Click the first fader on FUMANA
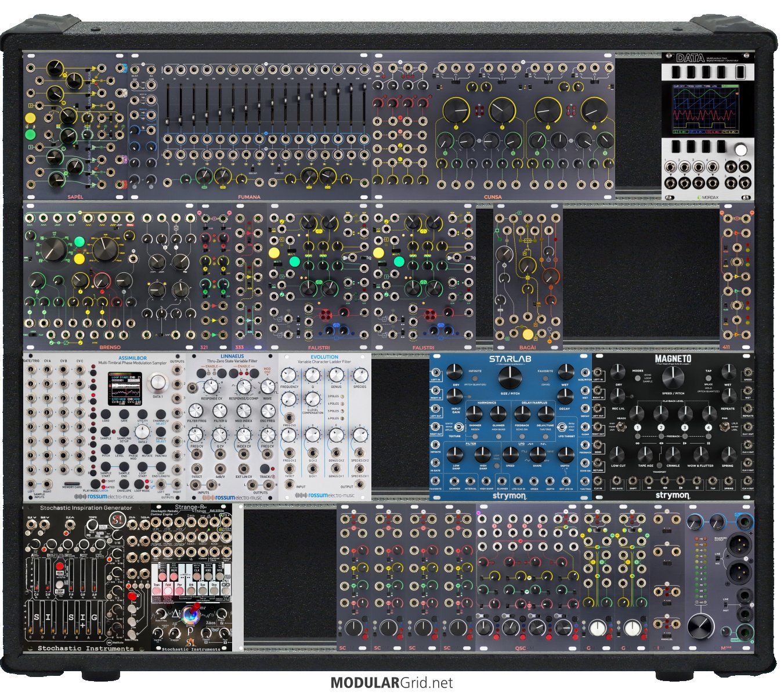The image size is (784, 695). pyautogui.click(x=167, y=104)
